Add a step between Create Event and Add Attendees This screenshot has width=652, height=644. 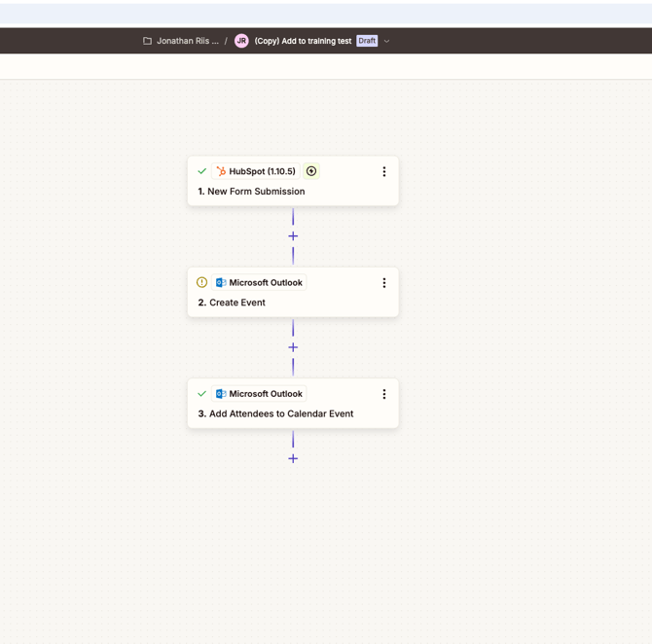coord(293,347)
